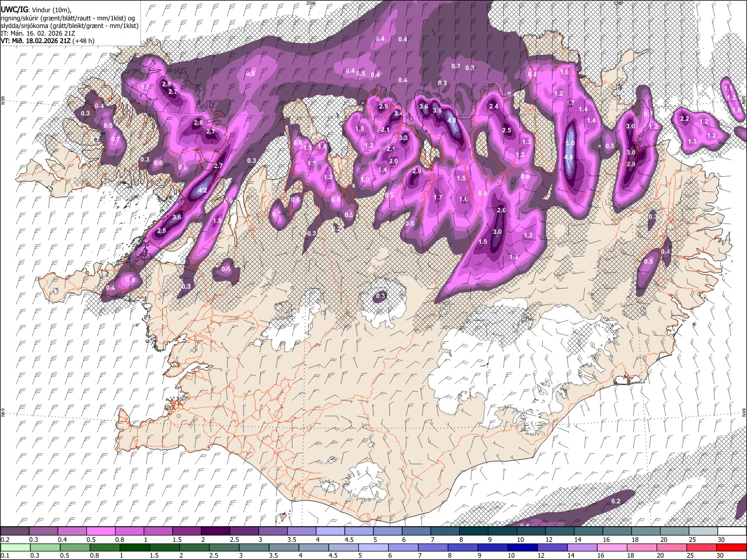Click the 1.8 precipitation value on the map

click(359, 128)
